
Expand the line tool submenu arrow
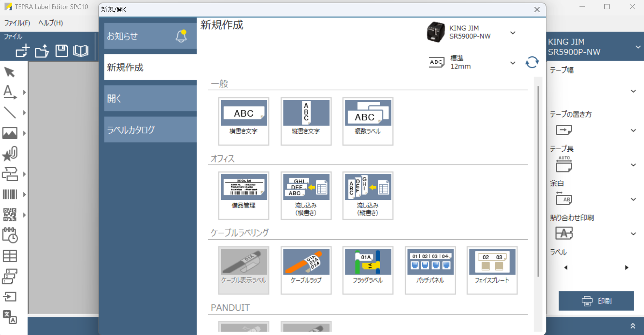click(24, 113)
